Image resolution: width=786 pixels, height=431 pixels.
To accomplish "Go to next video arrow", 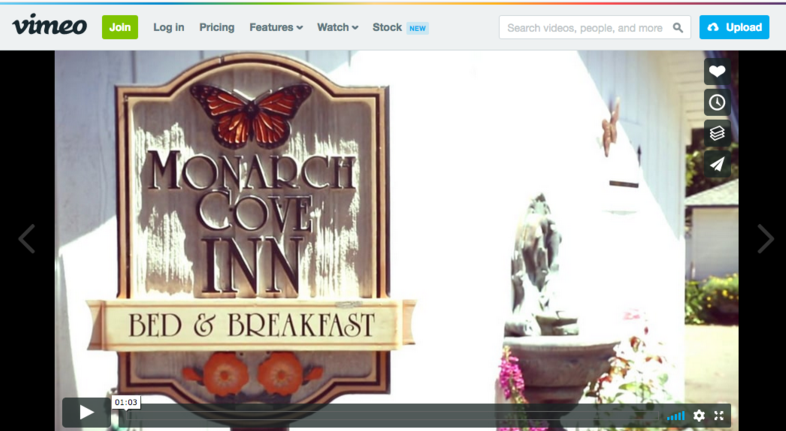I will click(x=765, y=239).
